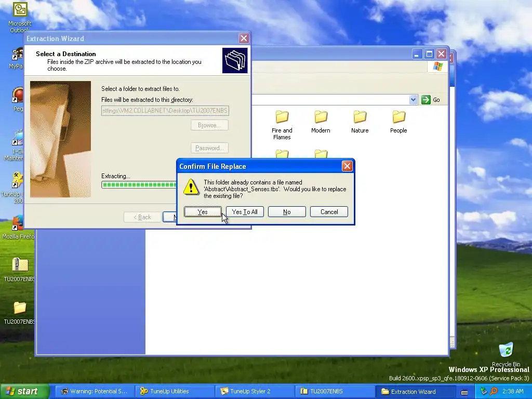Viewport: 532px width, 399px height.
Task: Click the network tray icon beside the magnifier
Action: 484,391
